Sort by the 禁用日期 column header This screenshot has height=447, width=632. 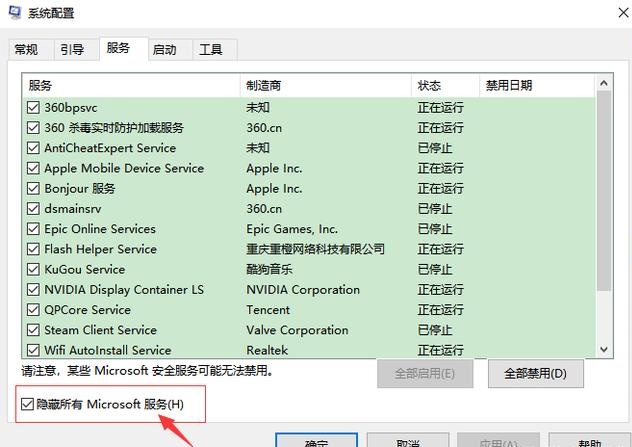click(537, 85)
